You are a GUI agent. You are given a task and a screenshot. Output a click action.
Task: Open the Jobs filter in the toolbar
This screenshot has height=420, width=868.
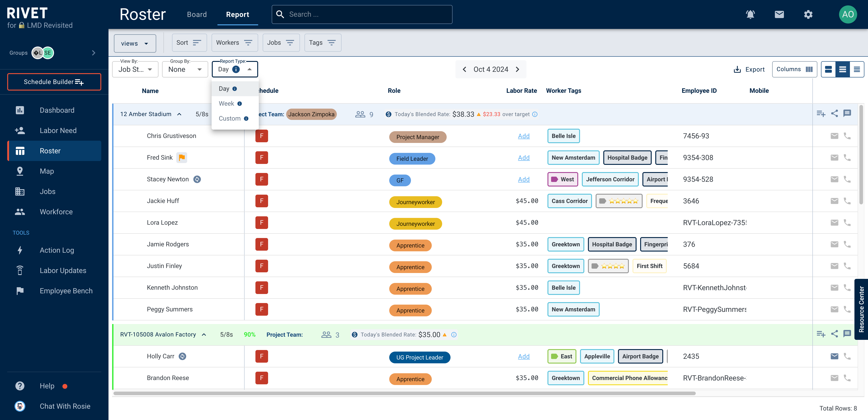click(x=281, y=43)
